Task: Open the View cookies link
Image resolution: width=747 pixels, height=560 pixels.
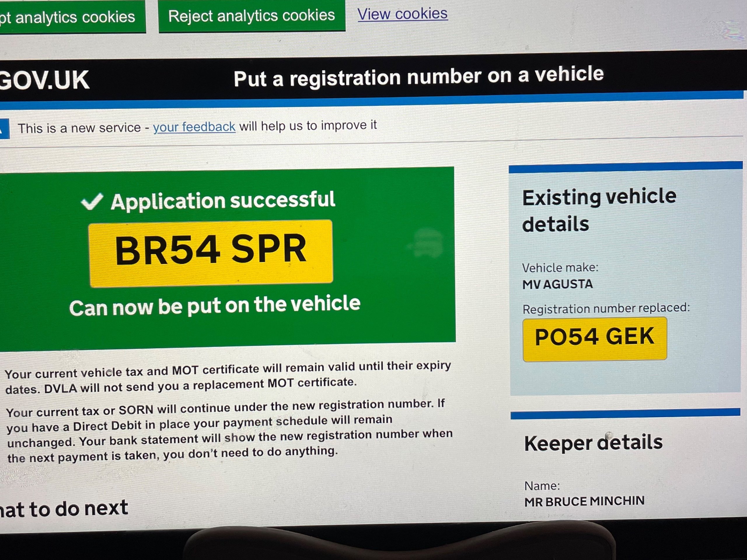Action: click(x=403, y=14)
